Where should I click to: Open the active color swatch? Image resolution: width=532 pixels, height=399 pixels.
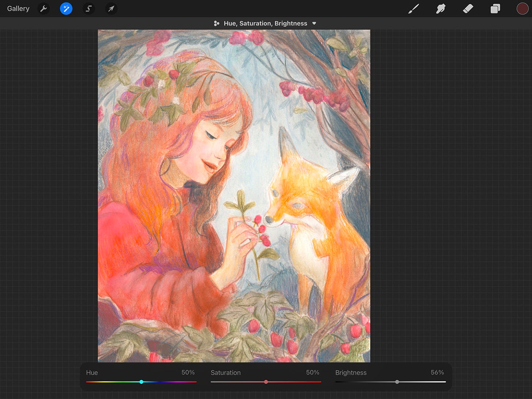click(522, 8)
